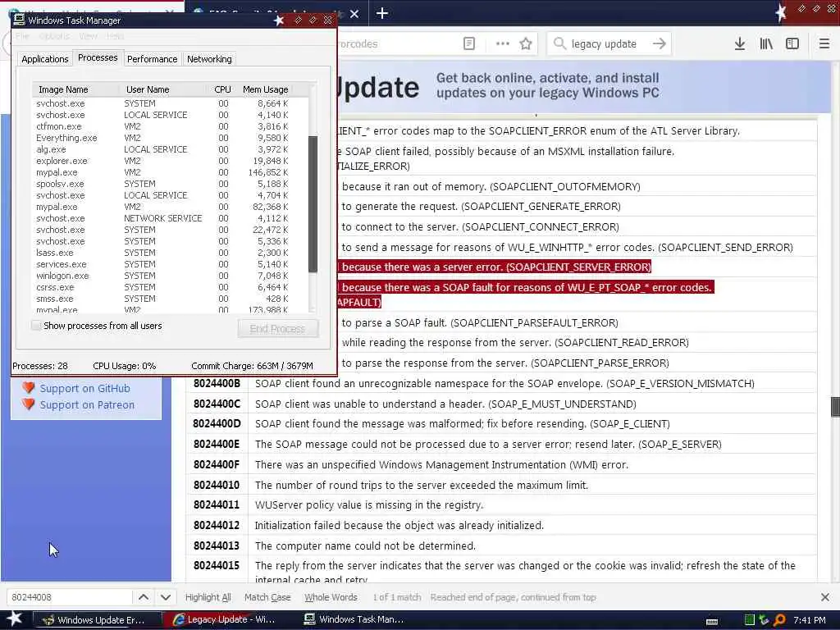Click error code 80244010 cell
The width and height of the screenshot is (840, 630).
(217, 485)
